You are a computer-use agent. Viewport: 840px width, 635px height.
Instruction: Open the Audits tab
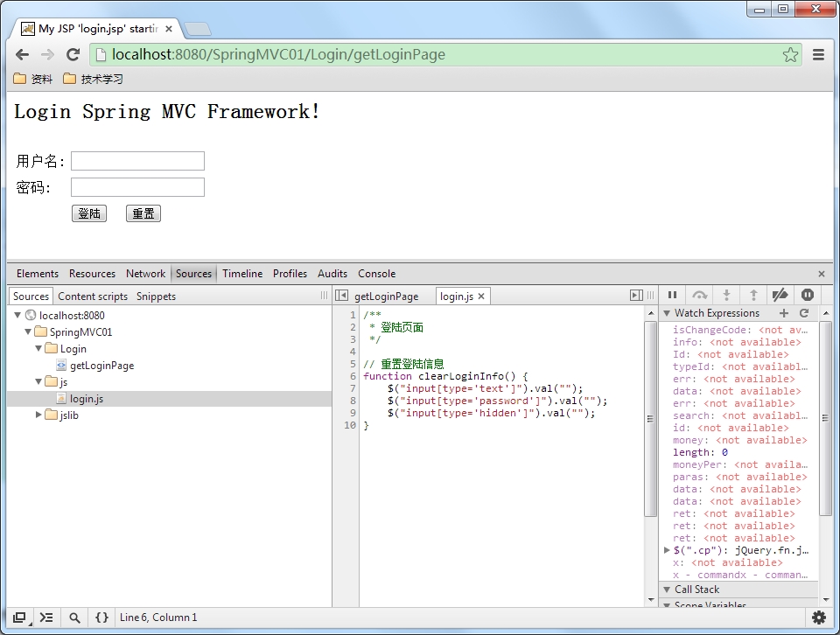(332, 274)
